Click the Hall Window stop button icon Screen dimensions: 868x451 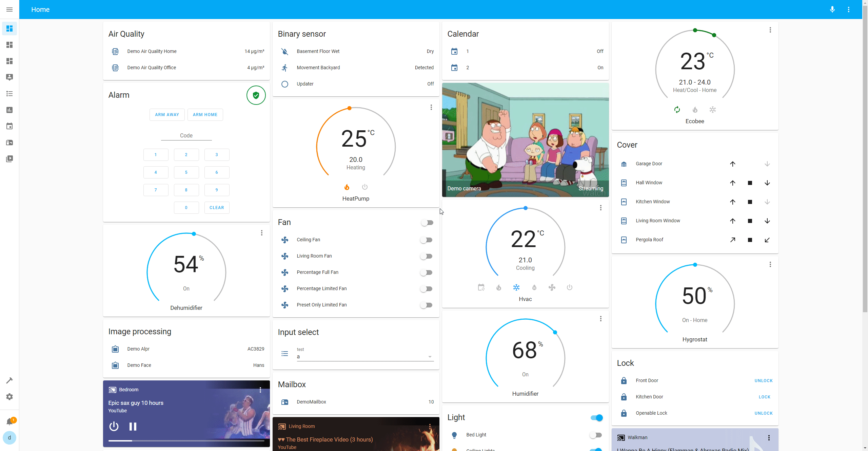750,183
